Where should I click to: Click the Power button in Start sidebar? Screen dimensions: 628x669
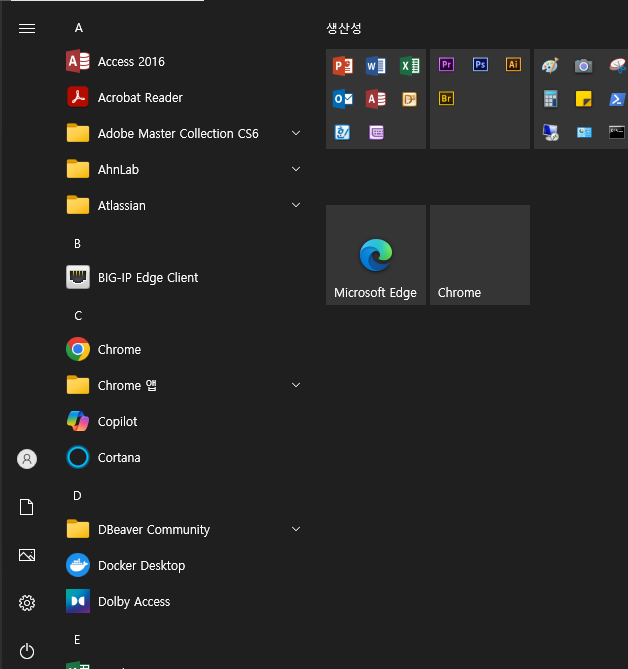coord(27,651)
